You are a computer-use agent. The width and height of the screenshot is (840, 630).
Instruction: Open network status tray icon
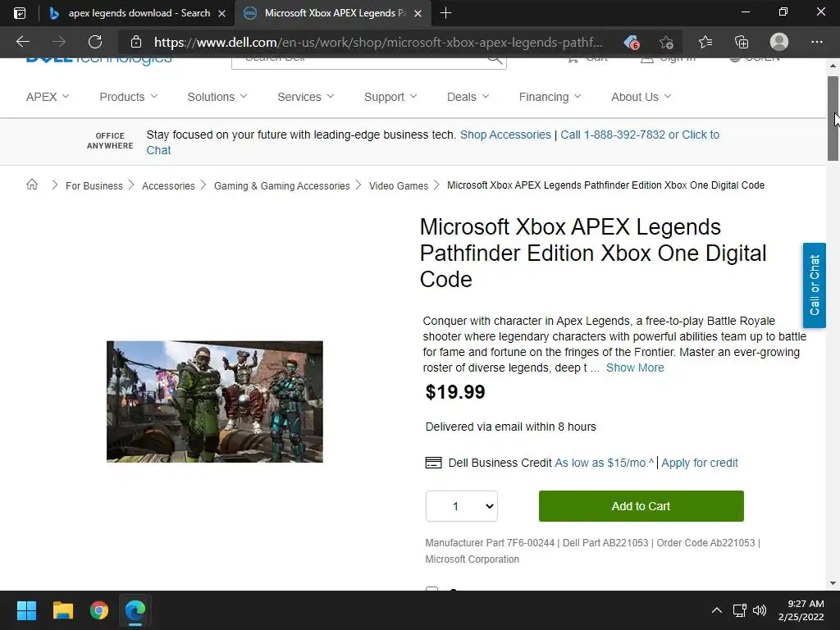(x=740, y=610)
